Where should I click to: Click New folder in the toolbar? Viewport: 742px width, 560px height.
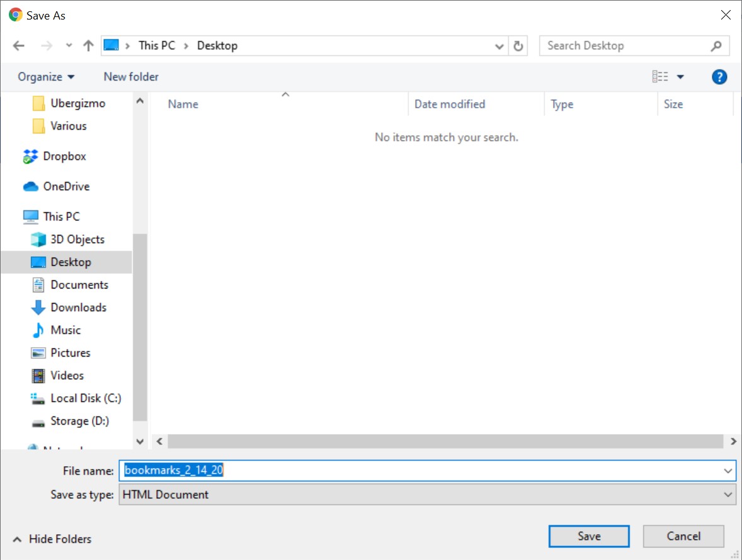point(131,77)
